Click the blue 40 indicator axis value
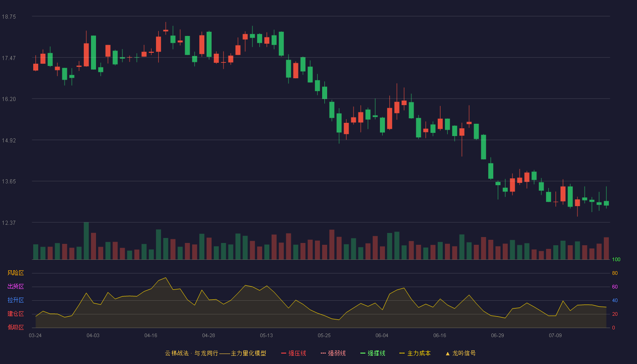This screenshot has height=364, width=637. [x=615, y=301]
